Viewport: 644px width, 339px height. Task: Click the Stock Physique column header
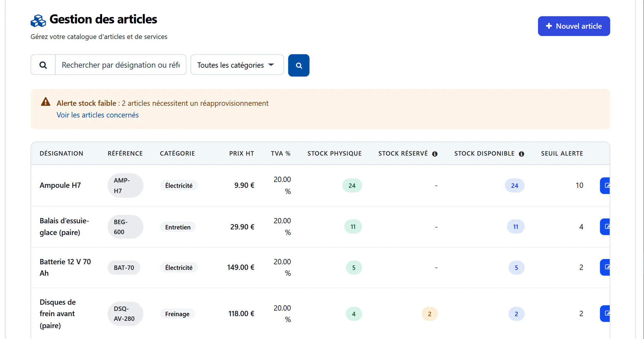(x=334, y=154)
